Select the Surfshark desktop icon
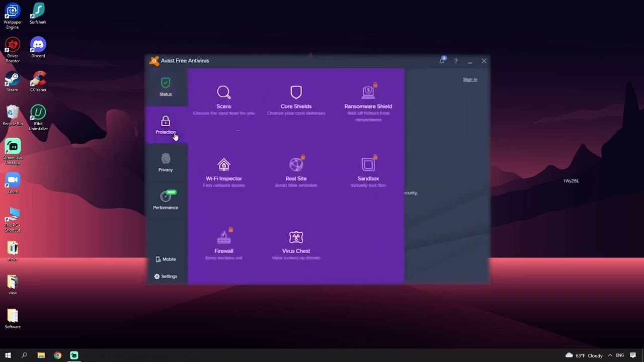The width and height of the screenshot is (644, 362). click(38, 14)
